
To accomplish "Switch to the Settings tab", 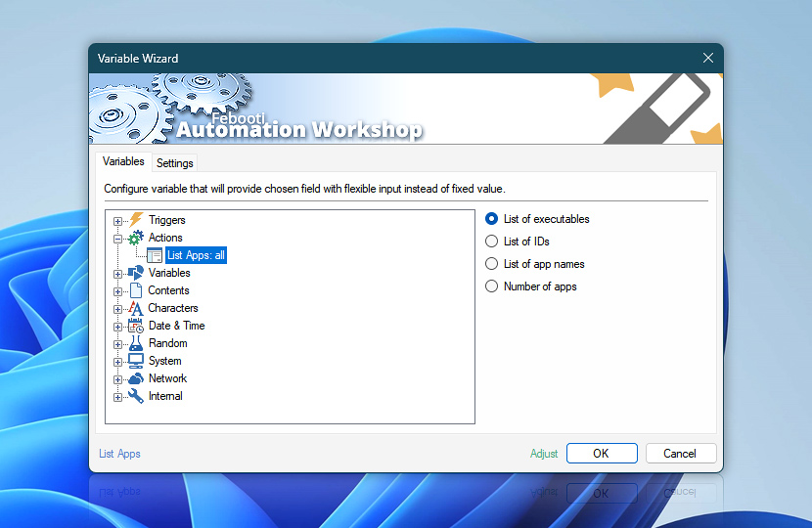I will click(174, 163).
